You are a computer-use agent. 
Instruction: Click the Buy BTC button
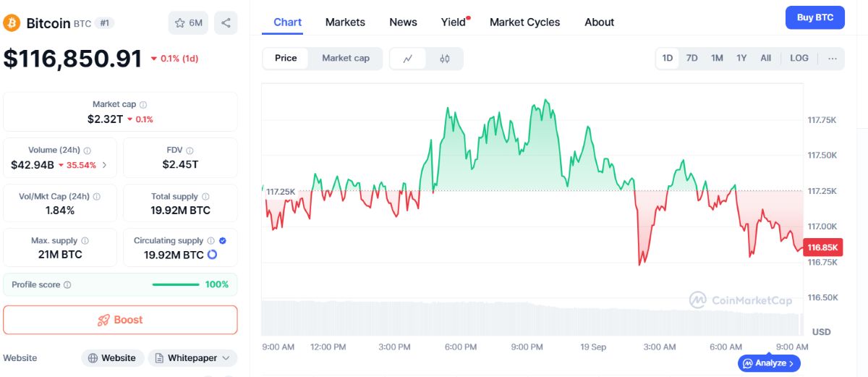pyautogui.click(x=815, y=17)
